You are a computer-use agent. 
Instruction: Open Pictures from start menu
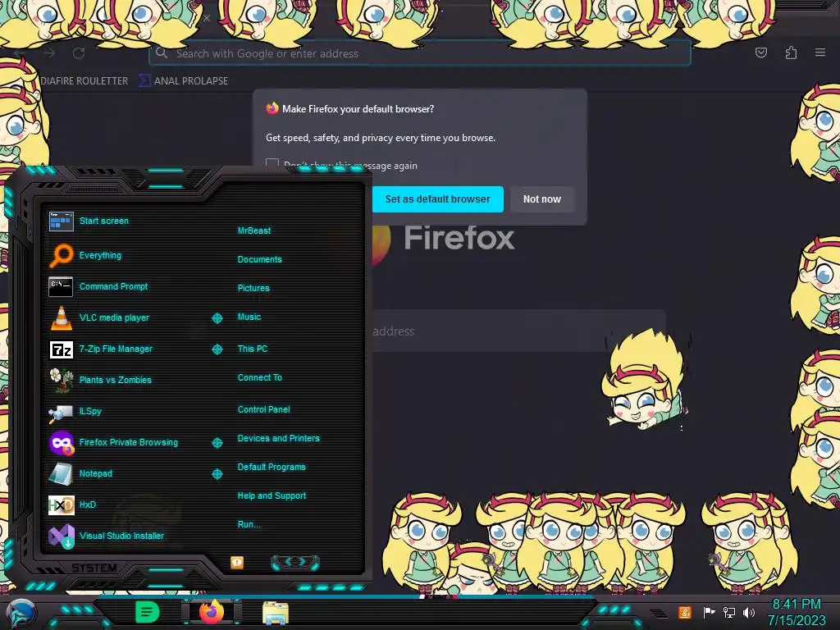pos(253,288)
